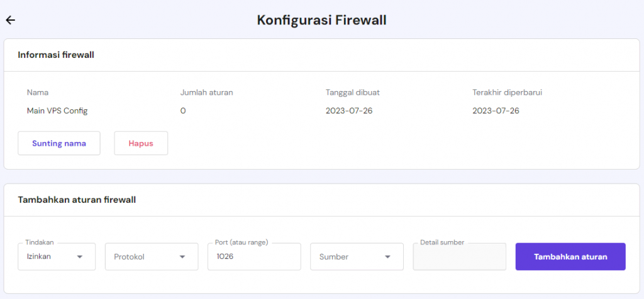
Task: Focus the Port (atau range) field
Action: pos(253,256)
